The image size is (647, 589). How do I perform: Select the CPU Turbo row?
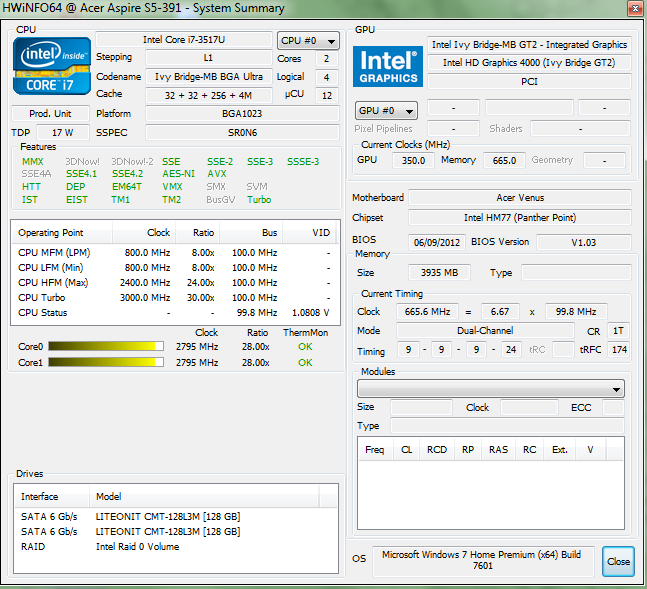click(x=174, y=298)
